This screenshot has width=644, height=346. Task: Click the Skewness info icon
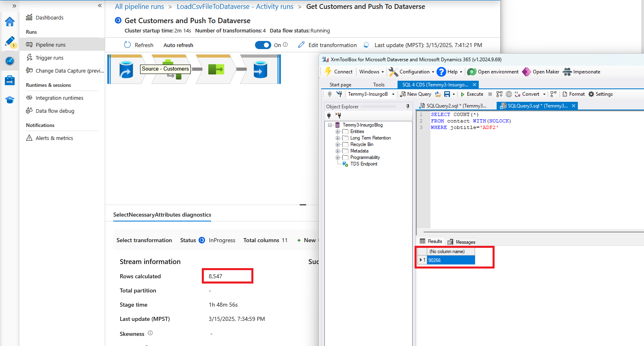(x=150, y=333)
